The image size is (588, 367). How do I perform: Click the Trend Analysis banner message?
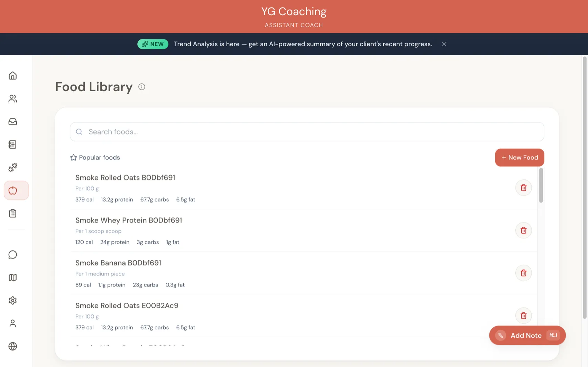click(x=303, y=44)
